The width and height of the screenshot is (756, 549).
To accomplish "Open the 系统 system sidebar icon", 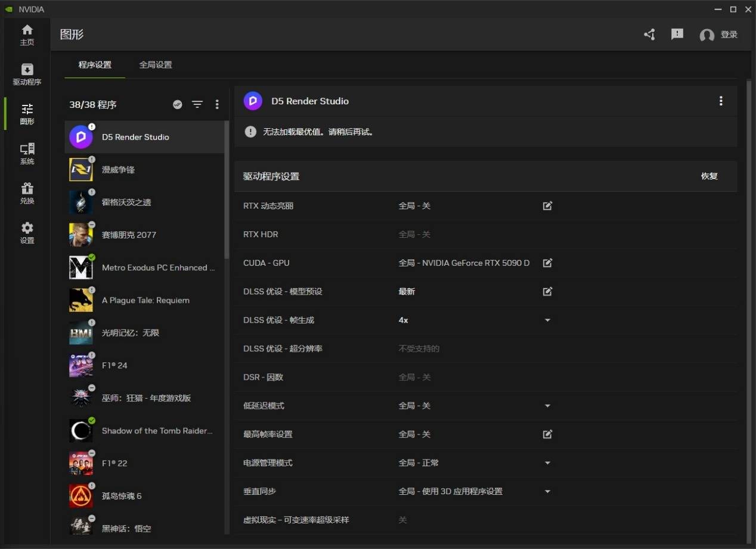I will click(x=27, y=153).
